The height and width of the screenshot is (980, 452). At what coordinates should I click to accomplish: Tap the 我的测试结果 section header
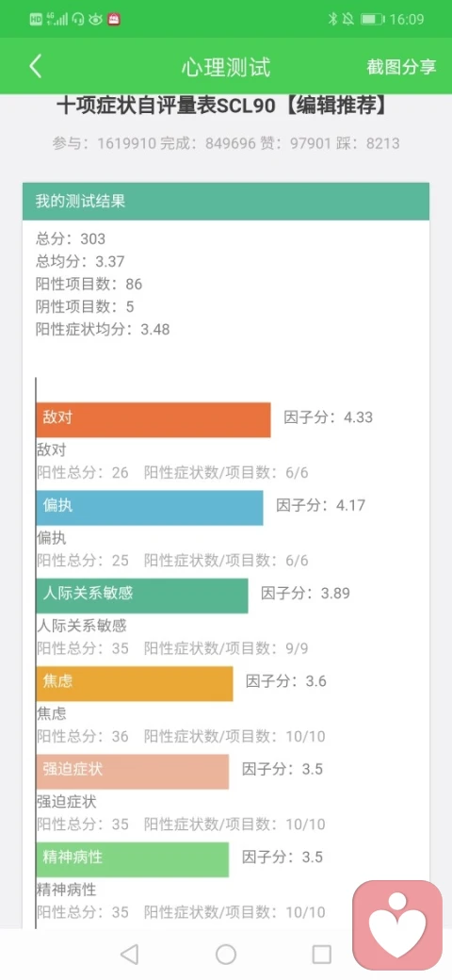pos(226,202)
